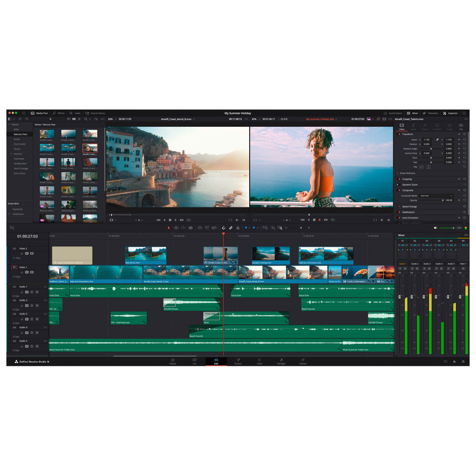476x476 pixels.
Task: Disable the Transform section toggle
Action: coord(399,134)
